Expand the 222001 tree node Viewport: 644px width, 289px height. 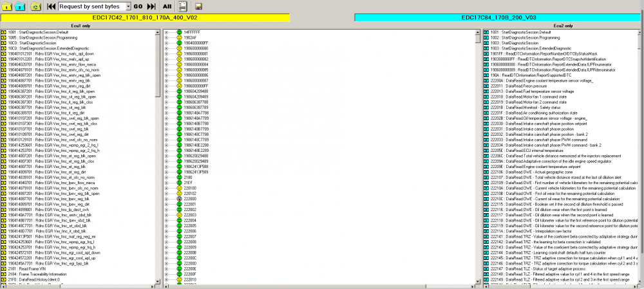point(166,204)
